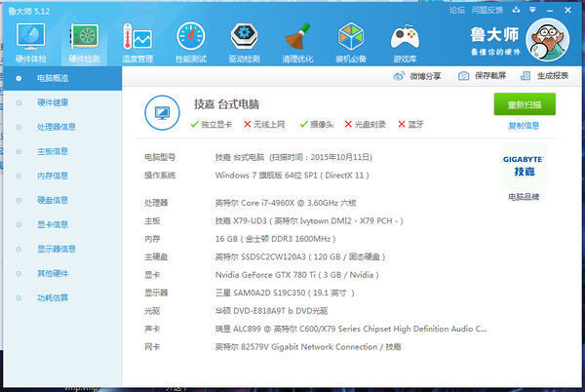Open the download icon in title bar

516,10
